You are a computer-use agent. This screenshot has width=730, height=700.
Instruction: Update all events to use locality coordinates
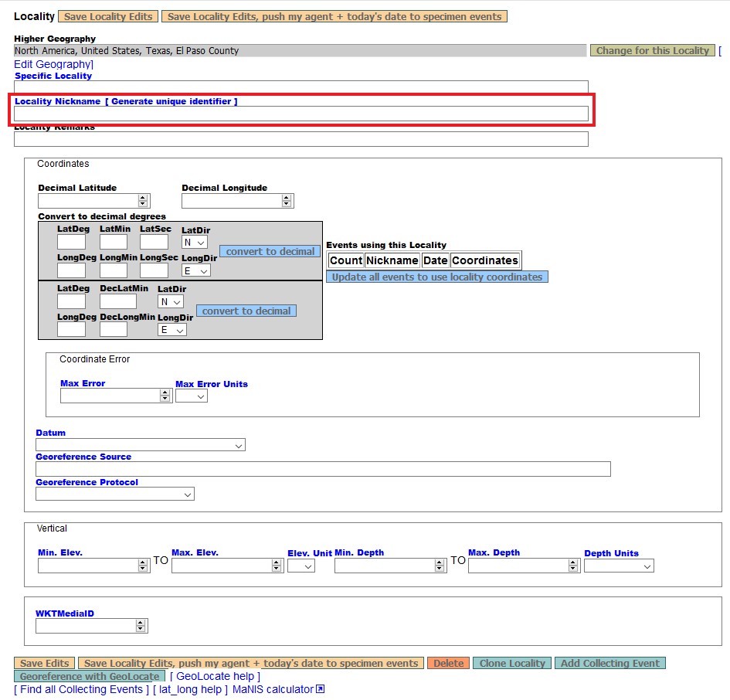click(x=437, y=276)
